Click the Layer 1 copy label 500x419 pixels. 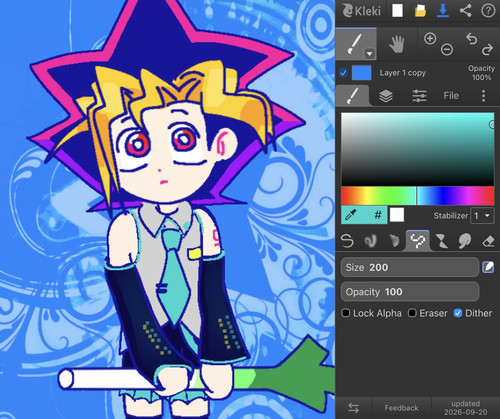point(402,73)
